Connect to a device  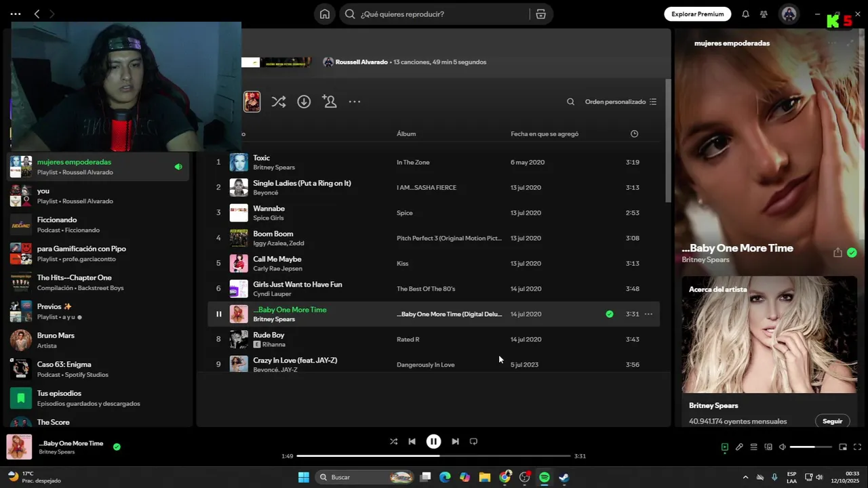click(768, 447)
